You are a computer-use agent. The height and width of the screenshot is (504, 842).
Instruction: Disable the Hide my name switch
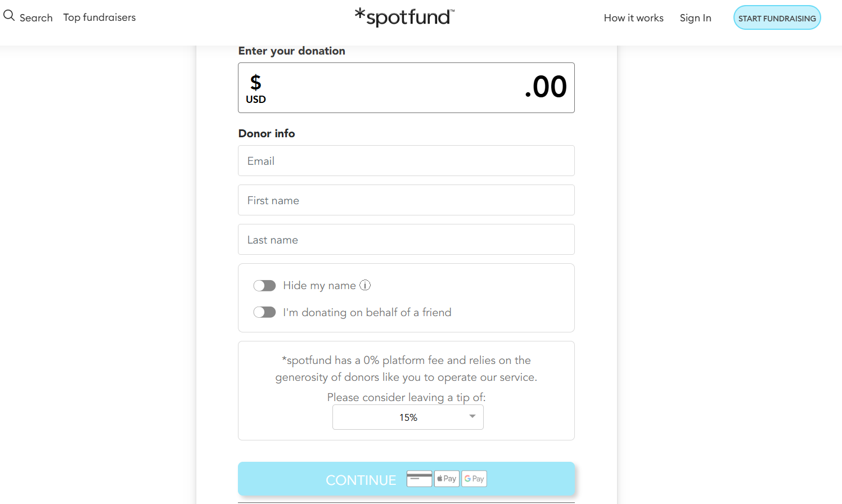(x=264, y=285)
